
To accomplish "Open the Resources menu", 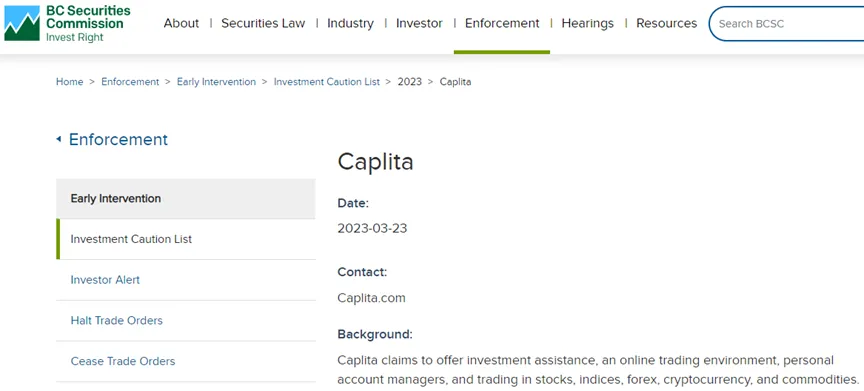I will (x=667, y=23).
